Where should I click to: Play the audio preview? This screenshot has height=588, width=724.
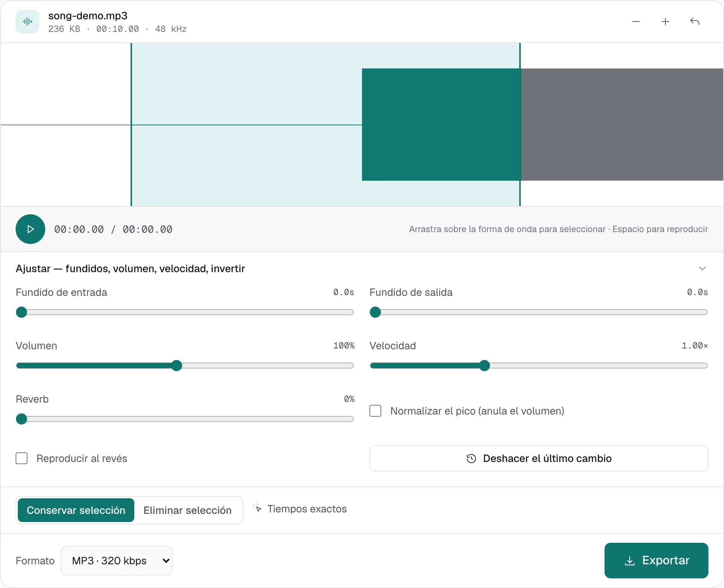[30, 229]
